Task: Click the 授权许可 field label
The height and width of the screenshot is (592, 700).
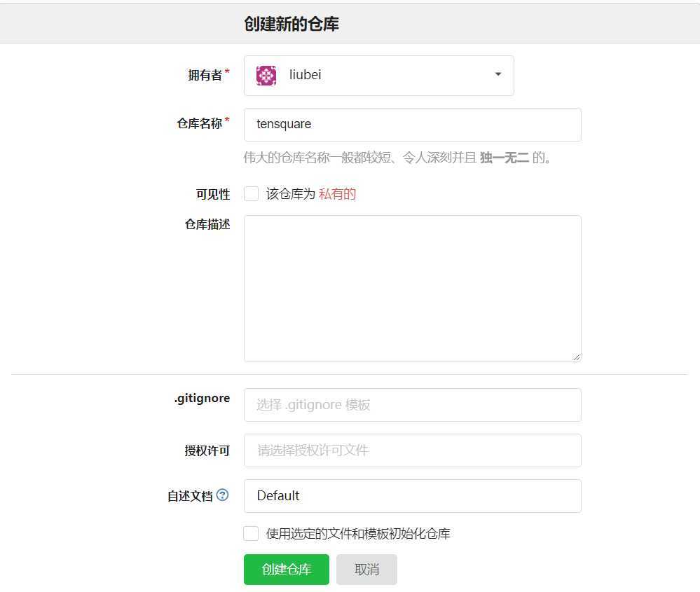Action: click(207, 450)
